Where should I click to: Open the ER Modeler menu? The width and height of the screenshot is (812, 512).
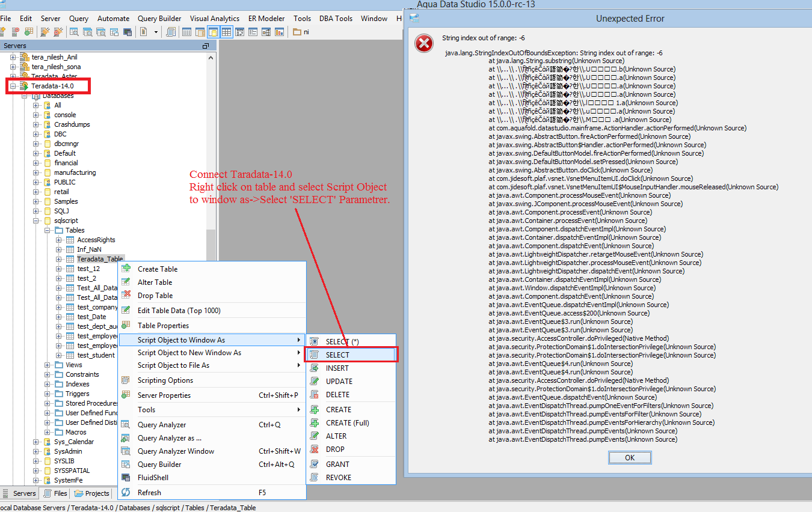tap(266, 19)
